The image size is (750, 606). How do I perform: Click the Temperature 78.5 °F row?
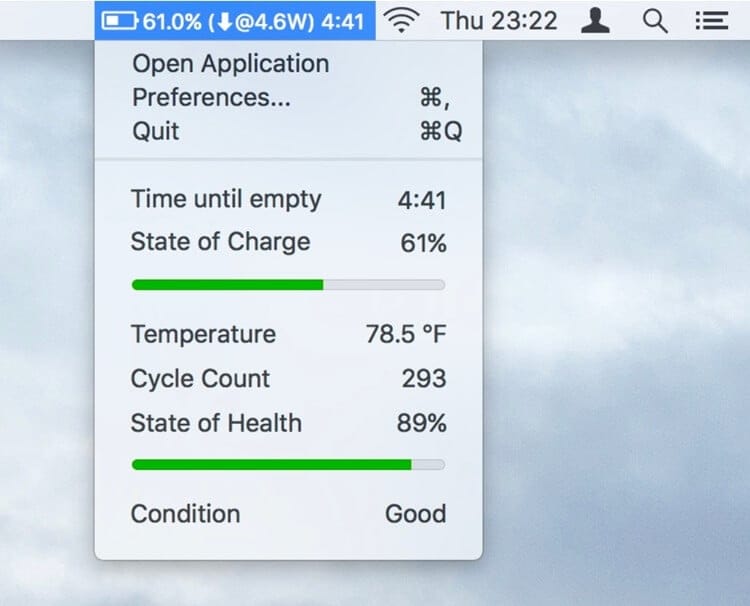pyautogui.click(x=288, y=334)
